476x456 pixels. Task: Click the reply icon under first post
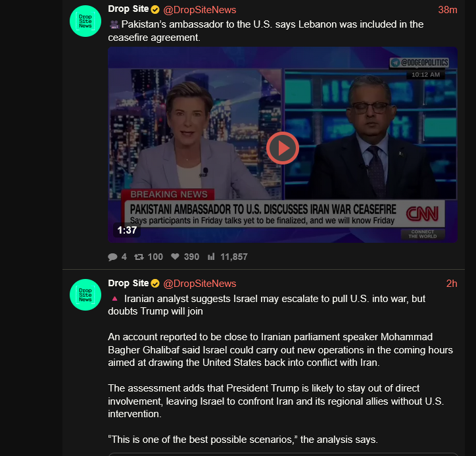click(x=112, y=257)
